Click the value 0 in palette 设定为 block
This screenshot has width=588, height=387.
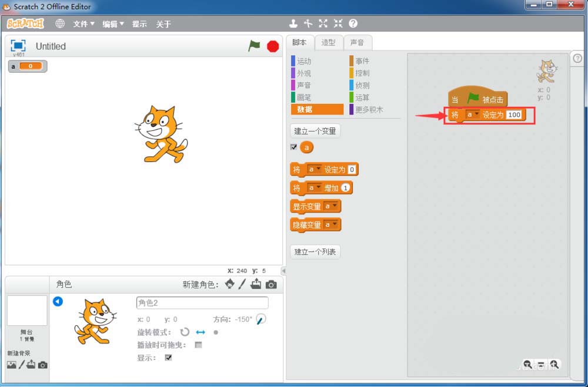(352, 169)
